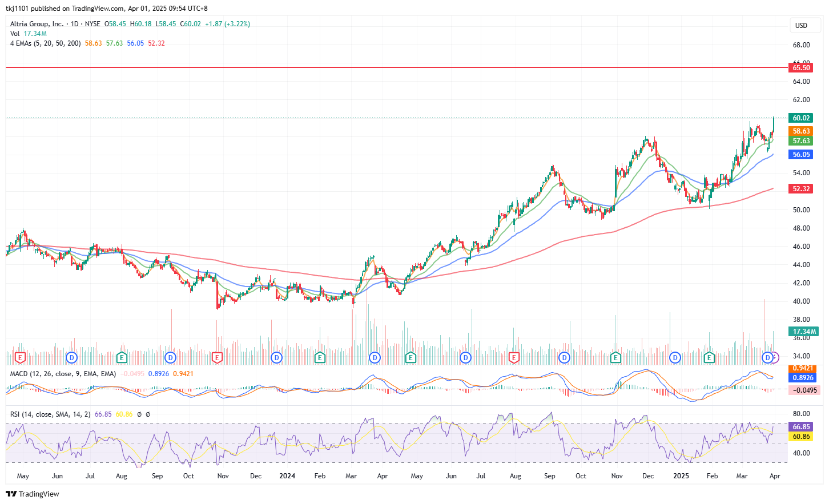829x504 pixels.
Task: Click the +1.87 (+3.22%) change value
Action: coord(227,24)
